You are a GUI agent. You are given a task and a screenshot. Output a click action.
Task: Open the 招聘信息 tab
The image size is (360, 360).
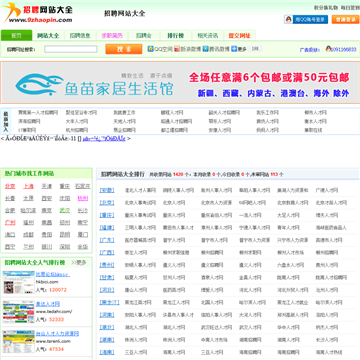(x=80, y=35)
